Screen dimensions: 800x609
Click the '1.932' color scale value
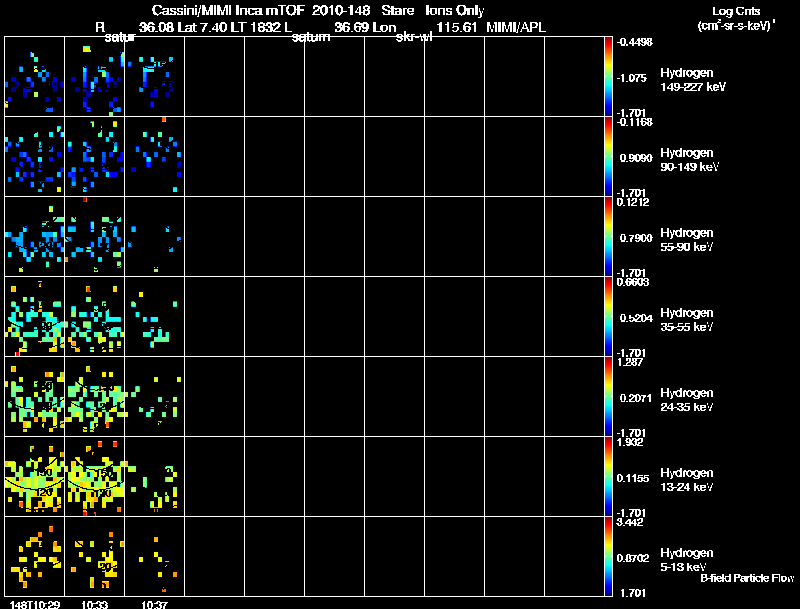coord(630,442)
